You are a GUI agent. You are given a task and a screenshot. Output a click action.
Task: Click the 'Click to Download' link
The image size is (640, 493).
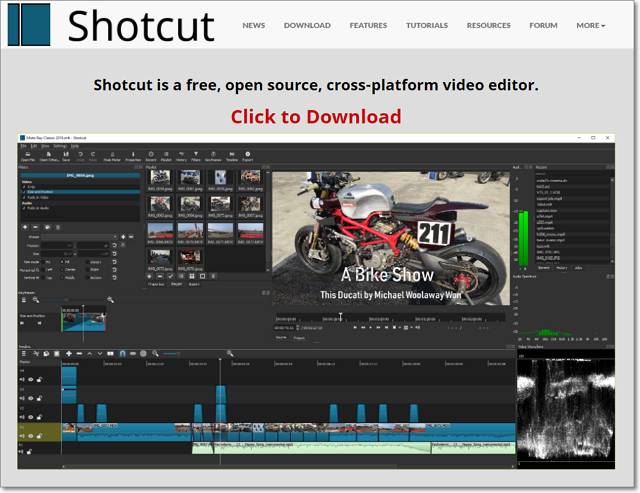coord(316,116)
